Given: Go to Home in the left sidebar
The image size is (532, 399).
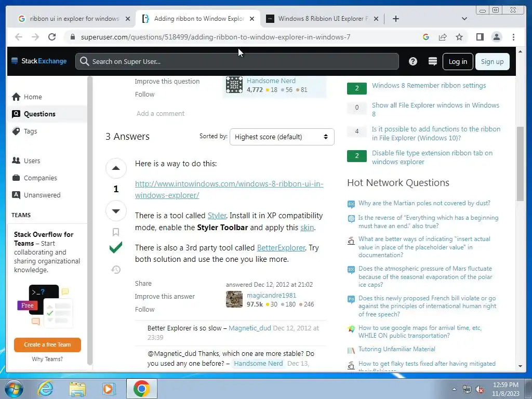Looking at the screenshot, I should pos(33,97).
